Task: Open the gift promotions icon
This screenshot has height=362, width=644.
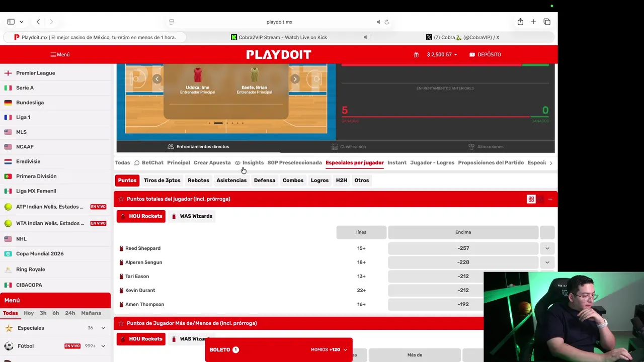Action: (416, 54)
